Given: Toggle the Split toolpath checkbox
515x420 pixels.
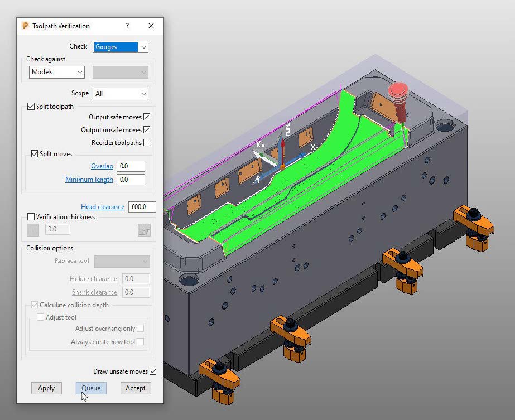Looking at the screenshot, I should click(31, 107).
